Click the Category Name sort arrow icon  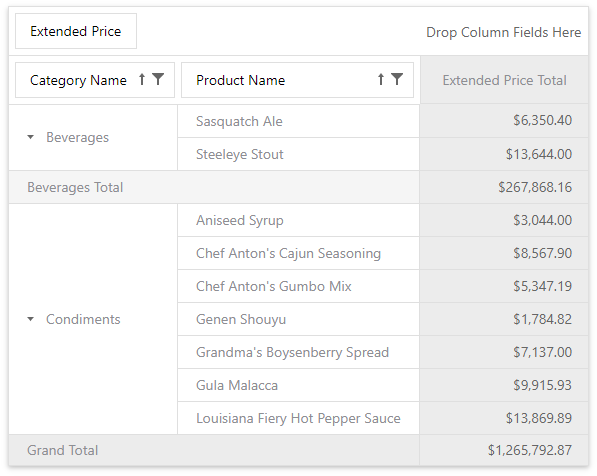(x=142, y=79)
